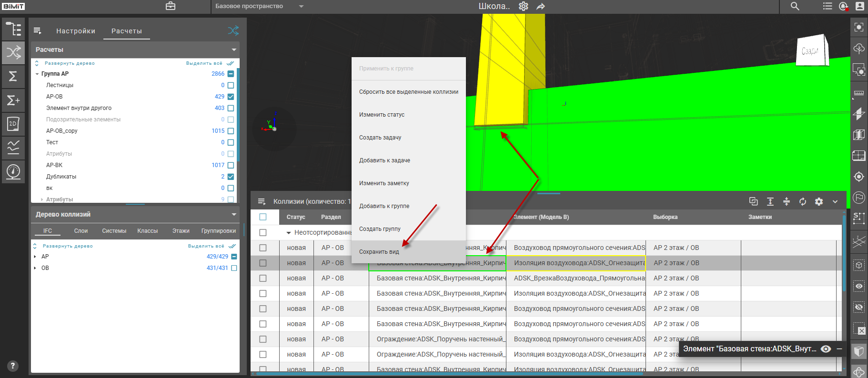Toggle visibility of the Базовая стена element
This screenshot has width=868, height=378.
(826, 349)
